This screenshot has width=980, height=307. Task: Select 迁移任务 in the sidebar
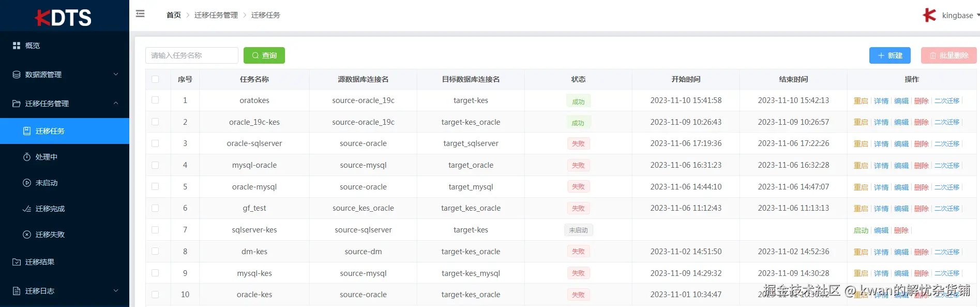coord(65,131)
